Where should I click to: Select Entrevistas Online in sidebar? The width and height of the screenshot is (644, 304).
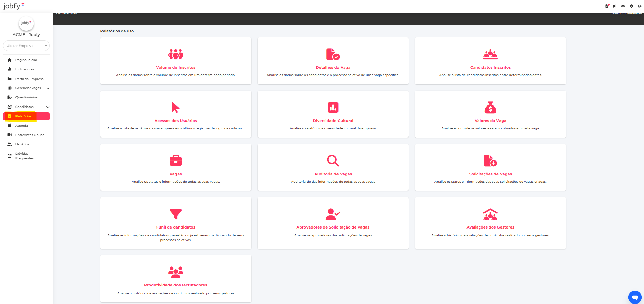pyautogui.click(x=30, y=135)
